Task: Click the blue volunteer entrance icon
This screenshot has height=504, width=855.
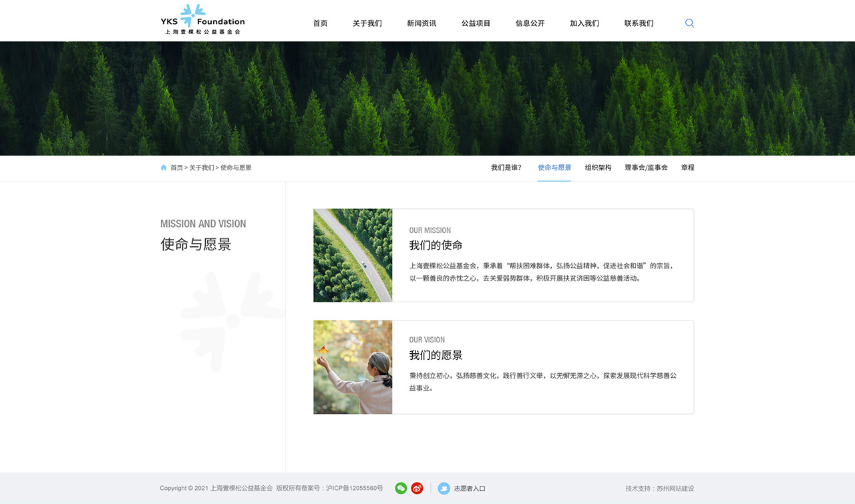Action: 444,489
